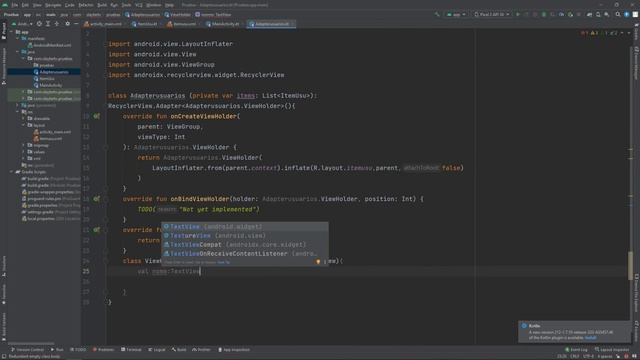The height and width of the screenshot is (360, 640).
Task: Open the Terminal tool window
Action: (131, 350)
